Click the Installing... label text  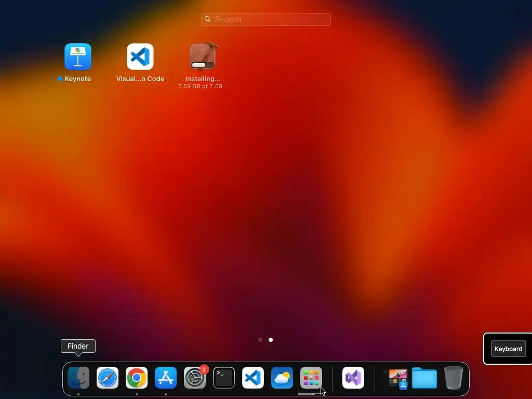[x=203, y=79]
